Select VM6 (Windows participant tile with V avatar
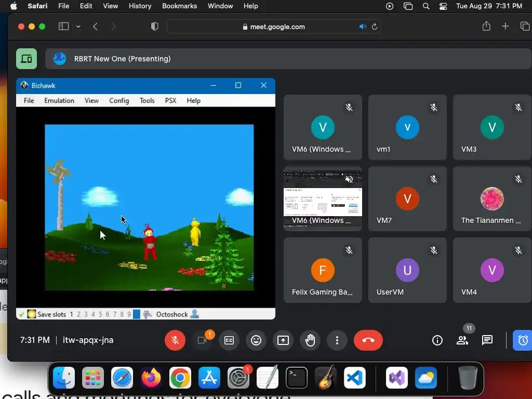 [x=323, y=127]
